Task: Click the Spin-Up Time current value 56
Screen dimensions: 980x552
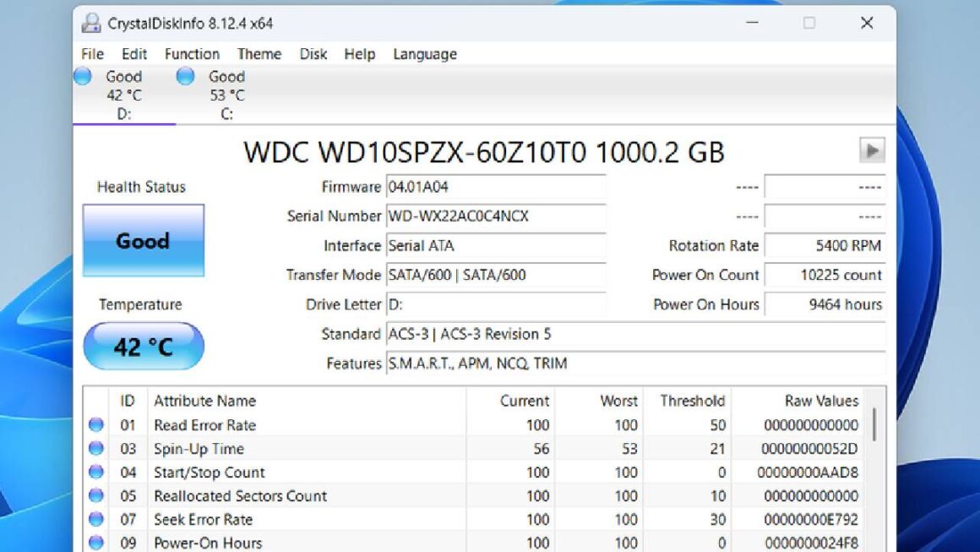Action: coord(542,449)
